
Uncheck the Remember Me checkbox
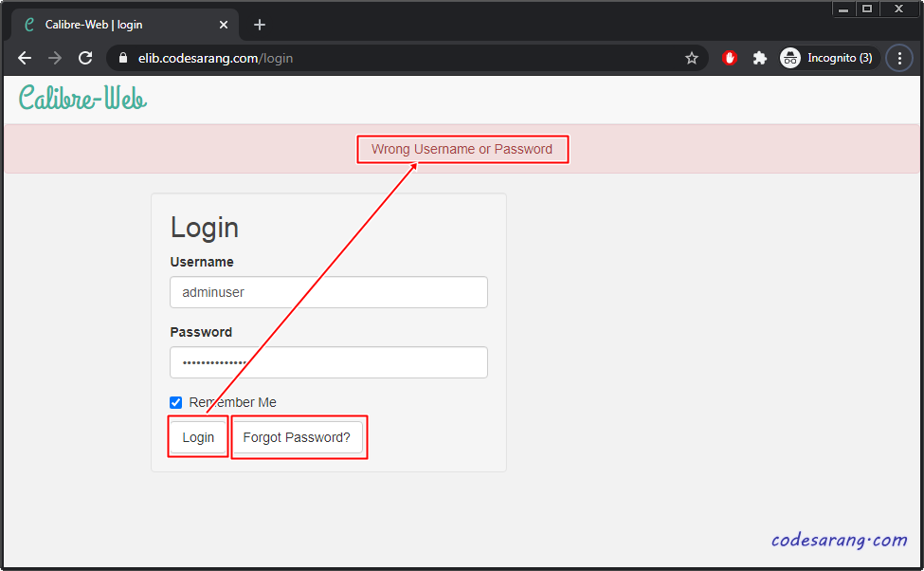coord(175,402)
